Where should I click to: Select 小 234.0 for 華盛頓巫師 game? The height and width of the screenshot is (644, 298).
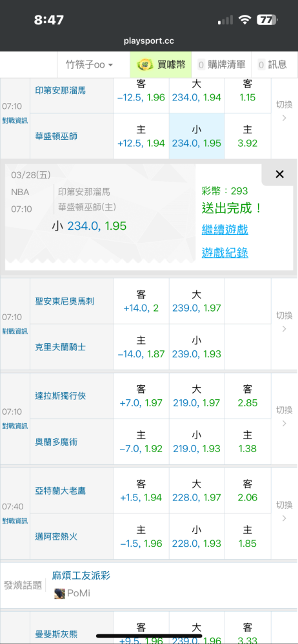197,137
